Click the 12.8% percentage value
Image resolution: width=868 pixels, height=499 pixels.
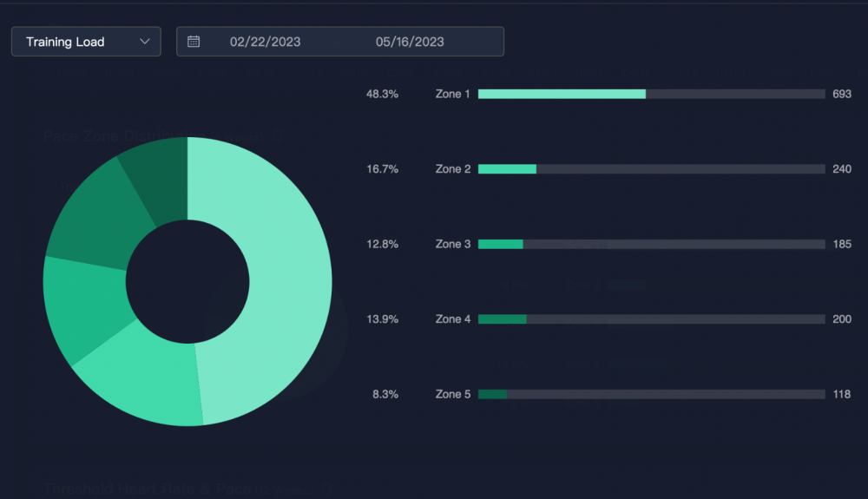[382, 244]
